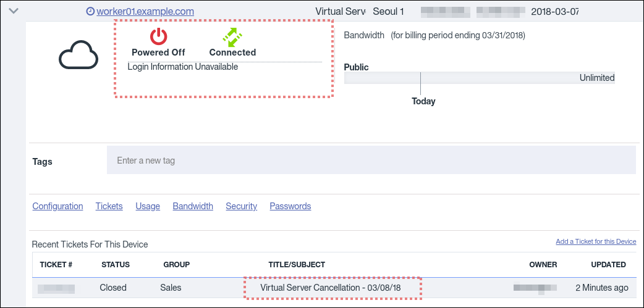
Task: Open the Security section link
Action: point(241,206)
